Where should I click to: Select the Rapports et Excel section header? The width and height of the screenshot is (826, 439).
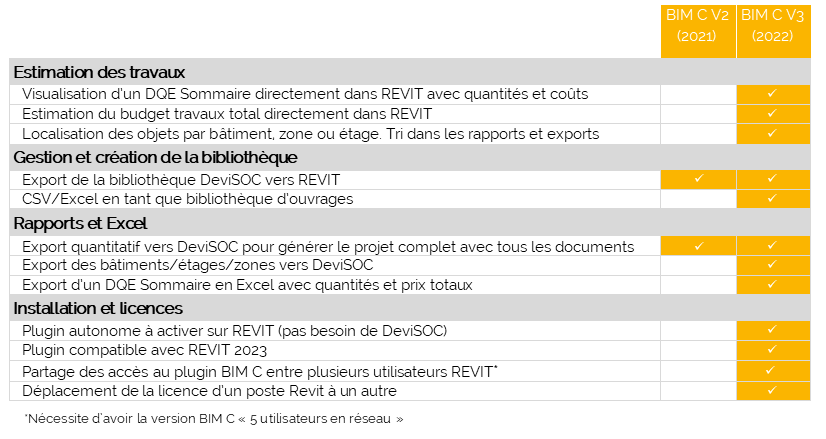click(80, 223)
